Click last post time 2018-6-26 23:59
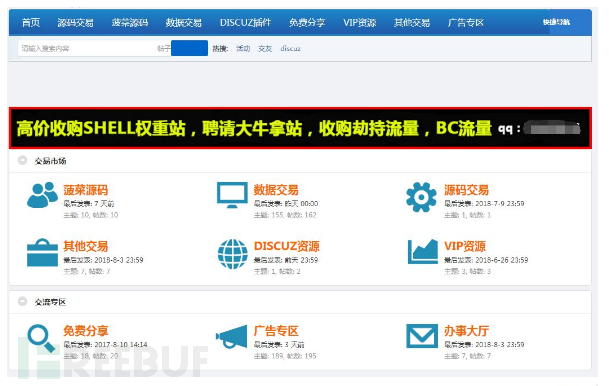The image size is (609, 386). [x=502, y=260]
